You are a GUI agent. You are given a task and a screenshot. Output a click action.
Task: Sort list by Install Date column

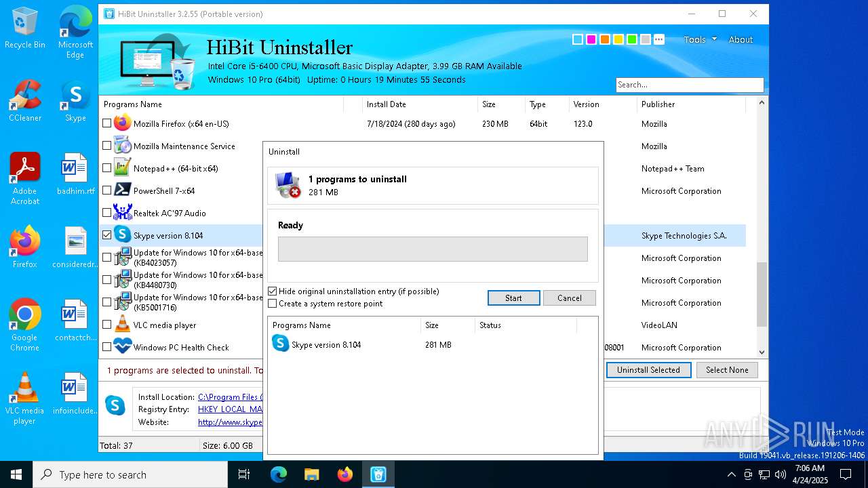(420, 104)
